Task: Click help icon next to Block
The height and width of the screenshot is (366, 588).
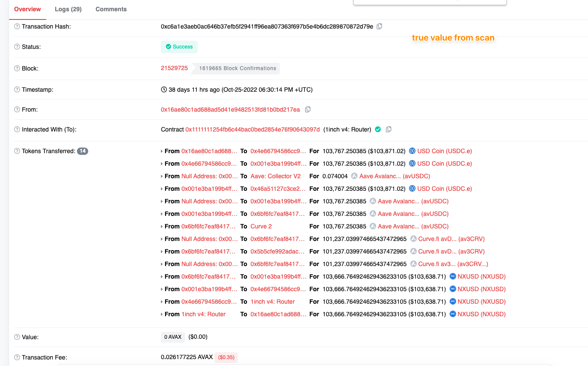Action: 17,68
